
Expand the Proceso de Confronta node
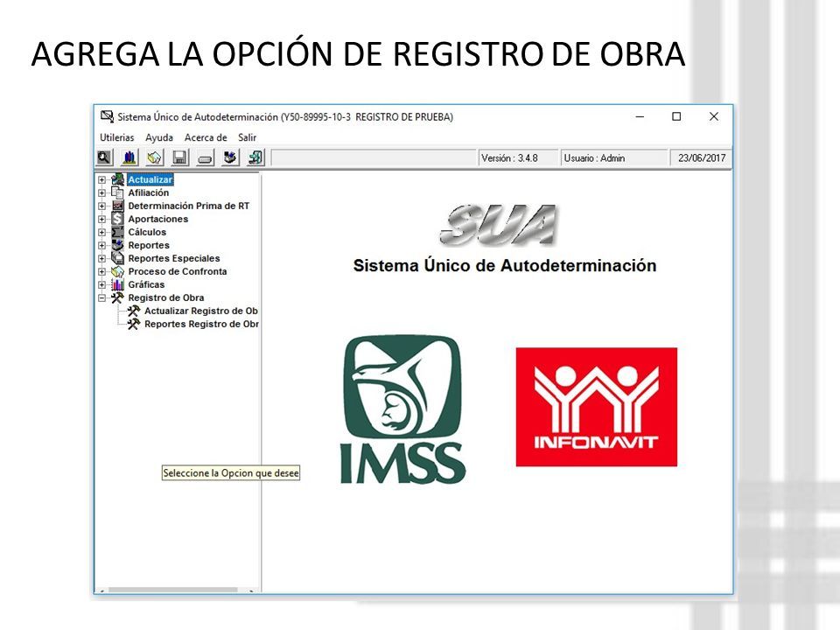tap(101, 271)
